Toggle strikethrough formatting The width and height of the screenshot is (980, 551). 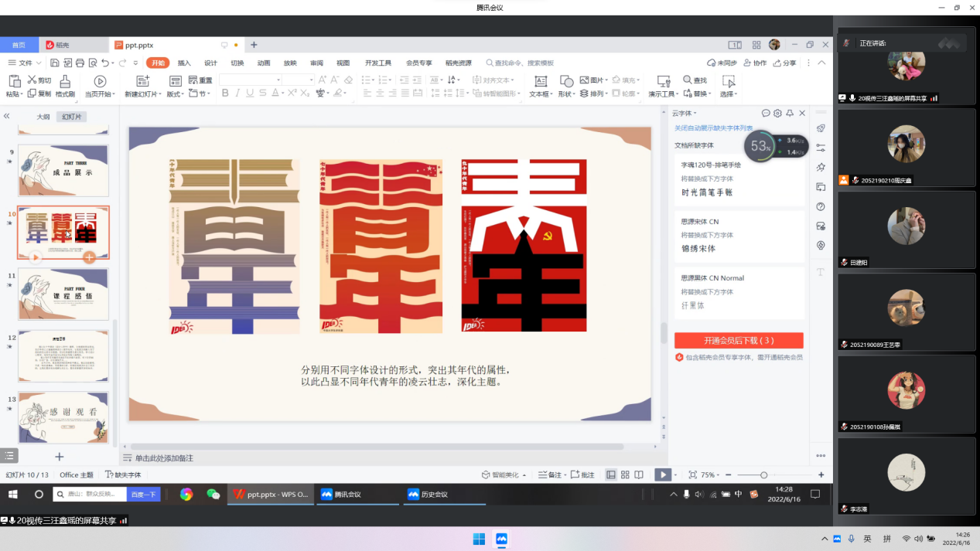pos(263,94)
